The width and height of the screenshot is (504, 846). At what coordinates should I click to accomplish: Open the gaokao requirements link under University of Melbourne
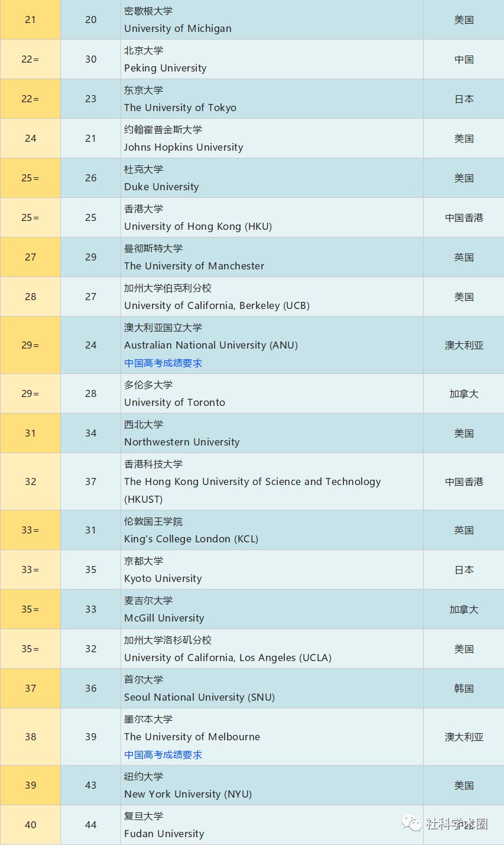(x=163, y=754)
